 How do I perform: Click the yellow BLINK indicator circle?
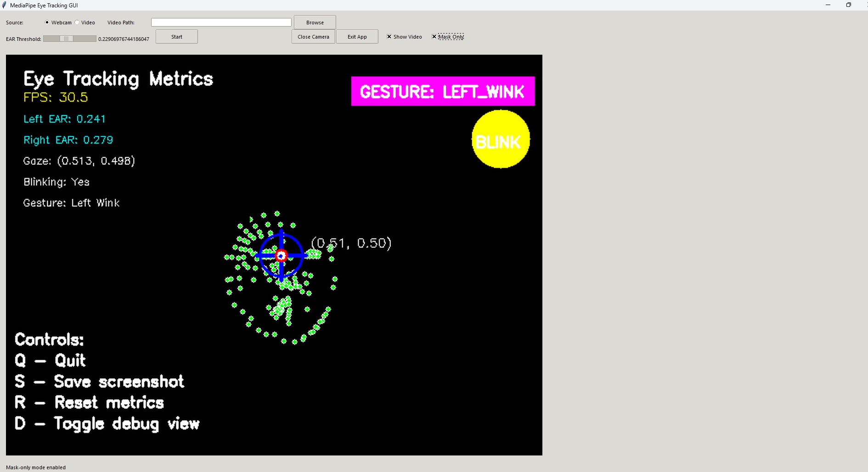pyautogui.click(x=501, y=139)
